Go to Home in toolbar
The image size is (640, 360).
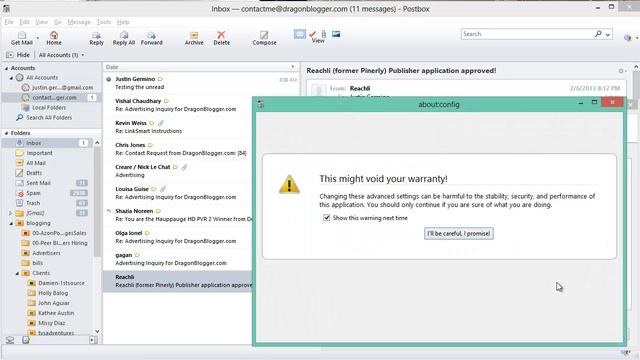tap(53, 38)
